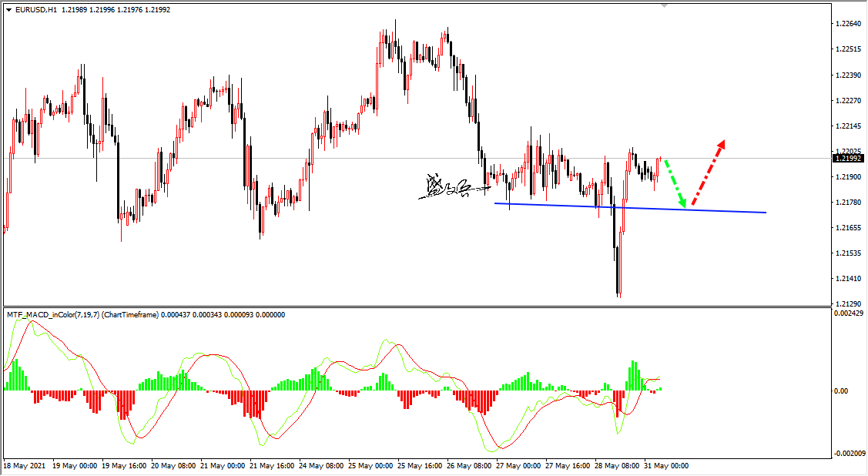Click the 28 May 08:00 time label
Viewport: 868px width, 476px height.
tap(616, 466)
